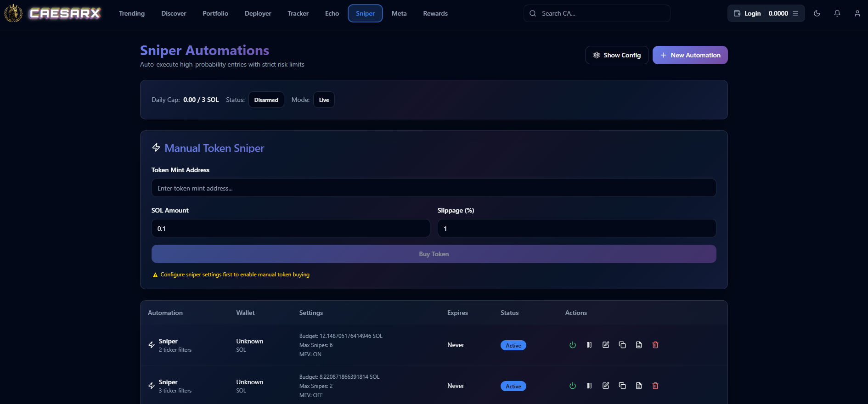Open wallet menu hamburger icon
Viewport: 868px width, 404px height.
(795, 13)
